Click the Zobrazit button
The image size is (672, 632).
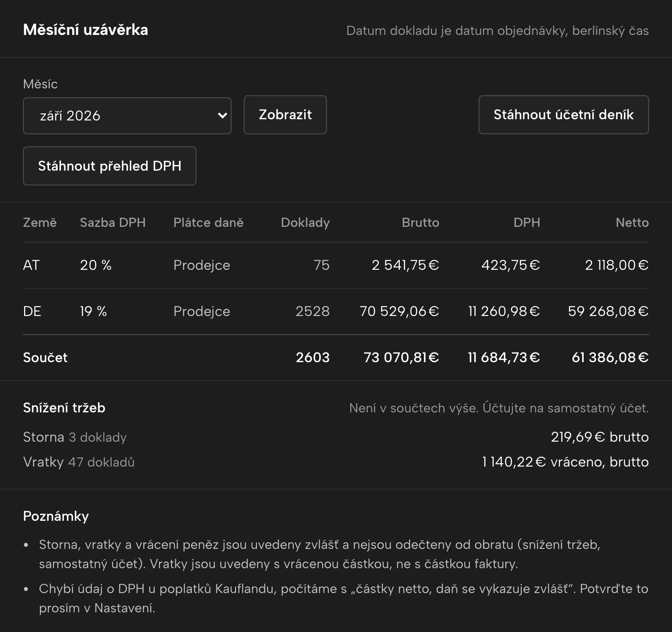pyautogui.click(x=285, y=115)
